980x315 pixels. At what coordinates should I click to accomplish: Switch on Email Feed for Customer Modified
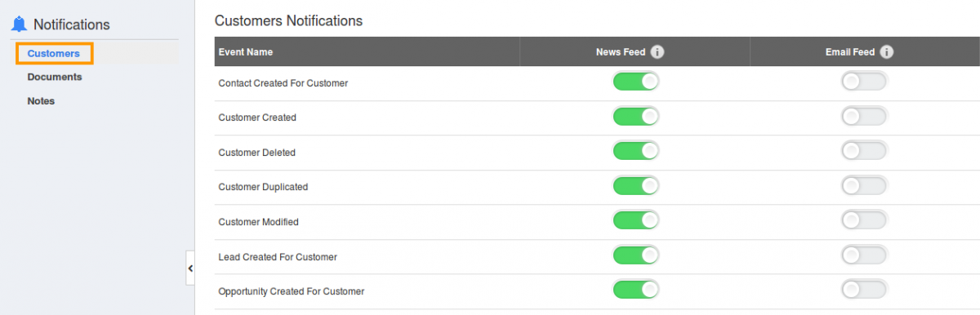click(x=864, y=220)
